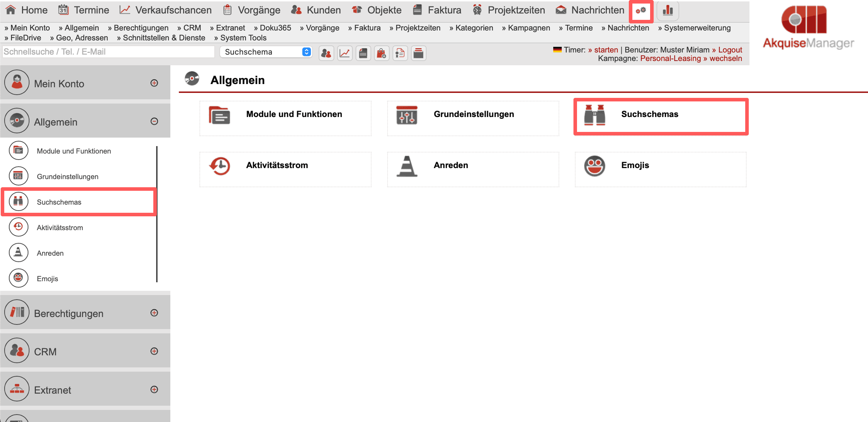Click the line graph quick toolbar icon
The height and width of the screenshot is (422, 868).
click(345, 54)
